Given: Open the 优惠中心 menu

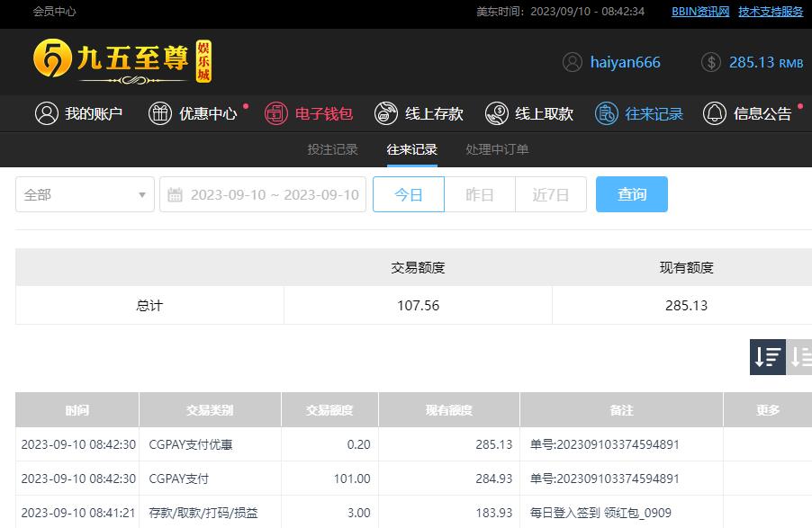Looking at the screenshot, I should pyautogui.click(x=193, y=113).
